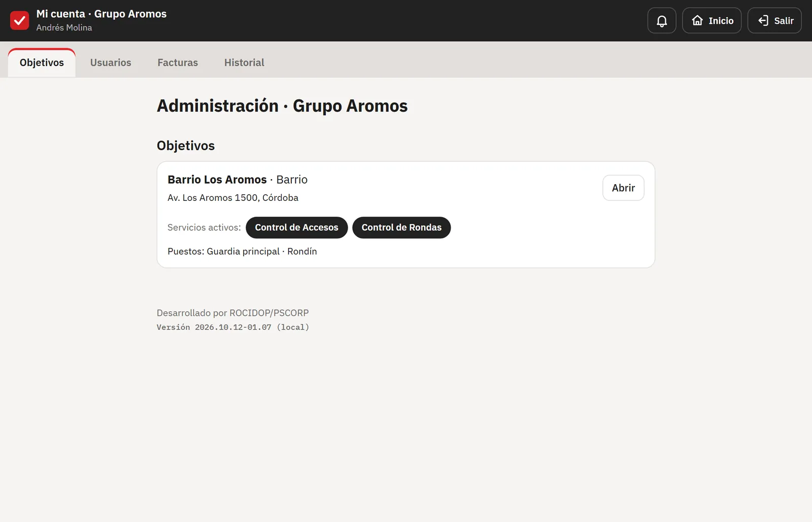The image size is (812, 522).
Task: Click the Puestos: Guardia principal · Rondín line
Action: (242, 252)
